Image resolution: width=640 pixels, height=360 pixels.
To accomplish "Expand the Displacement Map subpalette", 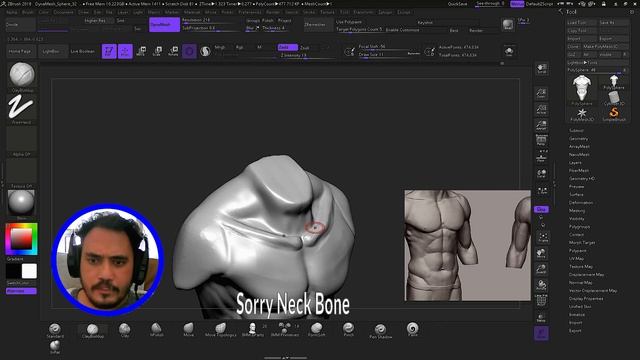I will (587, 275).
